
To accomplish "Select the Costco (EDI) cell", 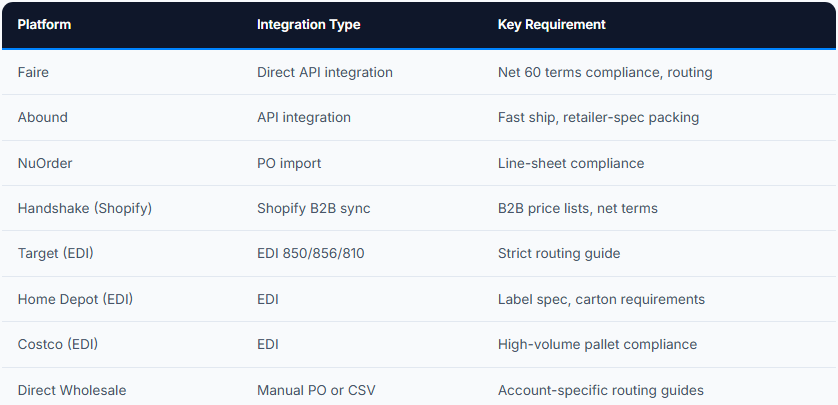I will point(58,344).
